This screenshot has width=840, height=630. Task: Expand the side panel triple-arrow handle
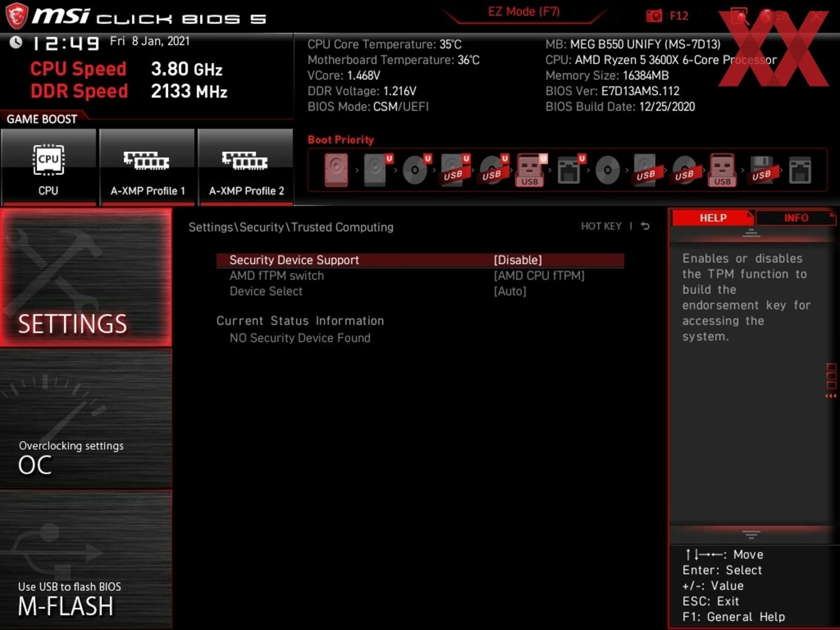click(831, 396)
